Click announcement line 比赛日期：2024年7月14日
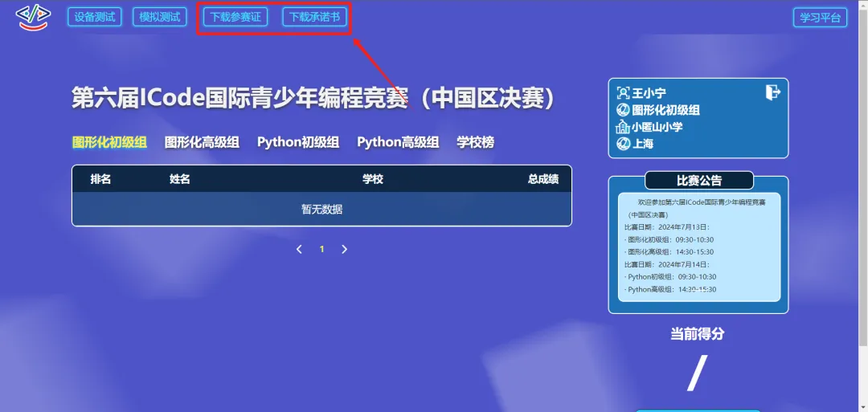 pos(667,264)
